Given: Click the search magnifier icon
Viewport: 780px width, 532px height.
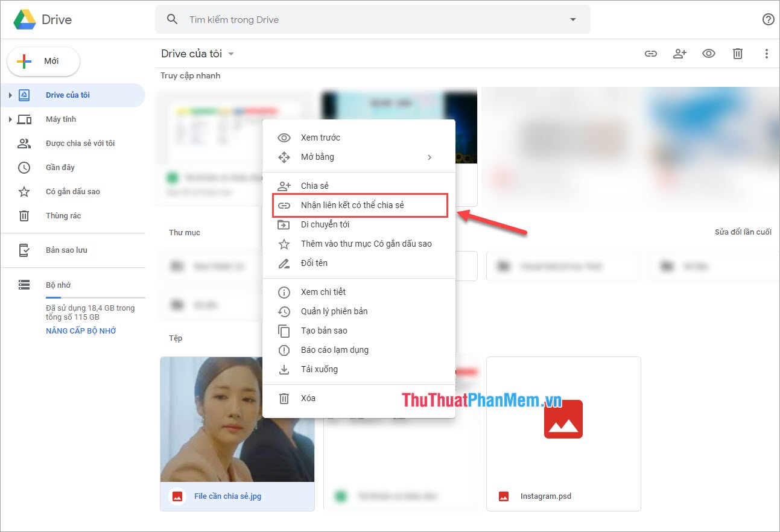Looking at the screenshot, I should point(173,19).
